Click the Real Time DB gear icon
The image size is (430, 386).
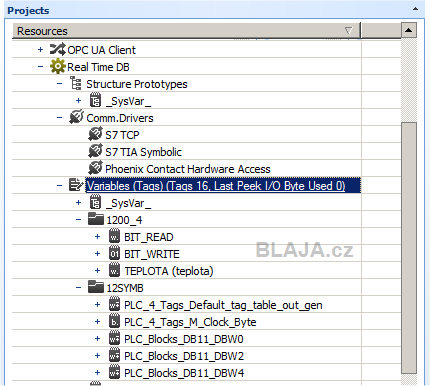[x=57, y=66]
